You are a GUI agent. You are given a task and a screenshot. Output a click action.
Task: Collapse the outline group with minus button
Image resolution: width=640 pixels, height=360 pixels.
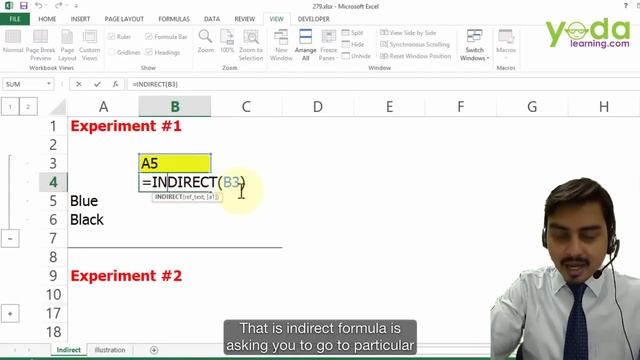point(10,238)
